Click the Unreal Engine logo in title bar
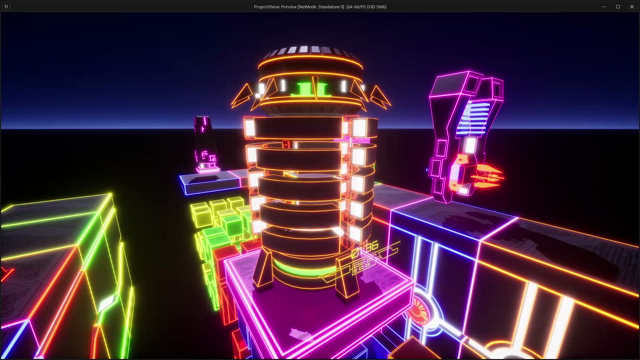Screen dimensions: 640x360 click(6, 6)
